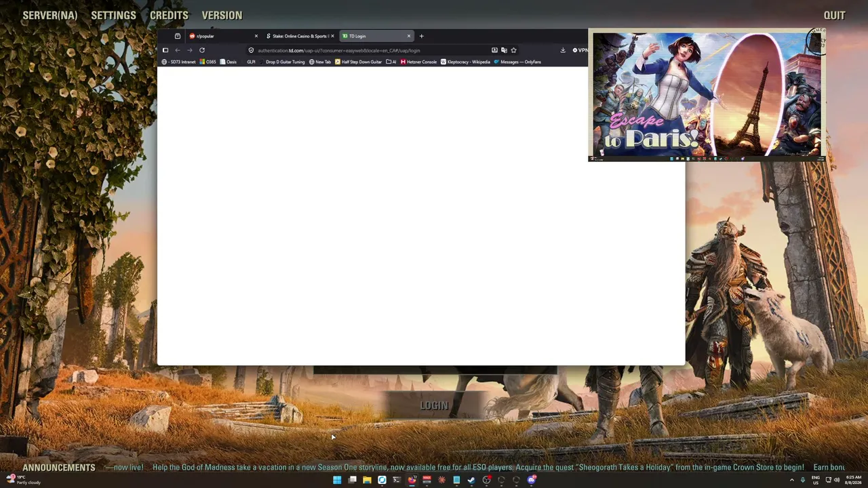This screenshot has width=868, height=488.
Task: Open the taskbar icon with red notification badge
Action: click(486, 480)
